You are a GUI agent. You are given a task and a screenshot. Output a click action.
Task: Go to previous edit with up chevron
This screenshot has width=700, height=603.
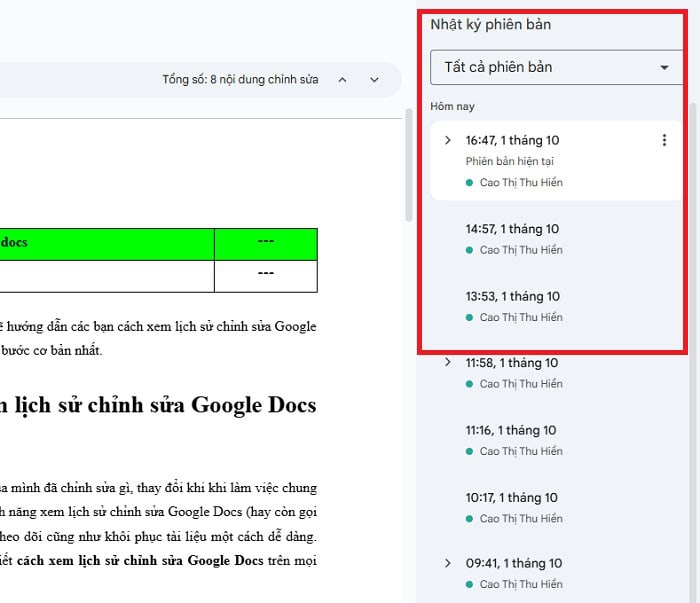pyautogui.click(x=343, y=79)
